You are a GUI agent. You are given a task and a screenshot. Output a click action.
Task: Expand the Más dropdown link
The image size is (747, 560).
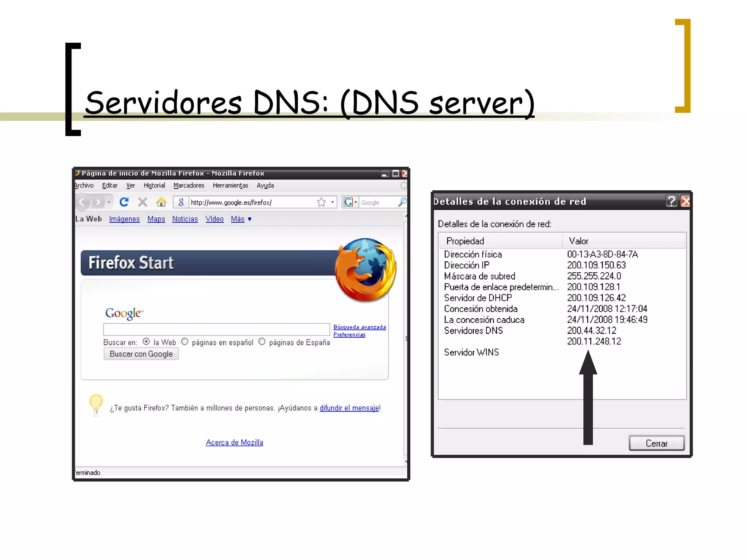[x=241, y=219]
